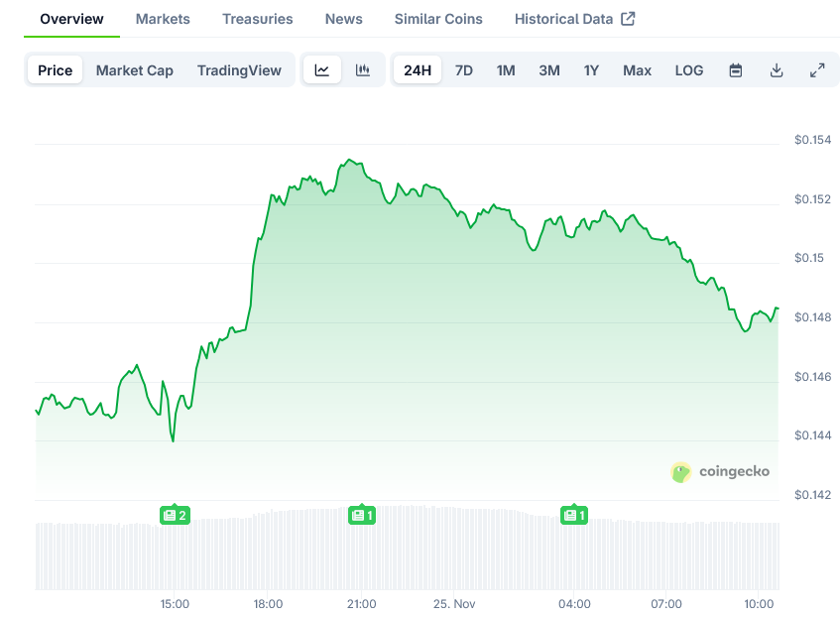This screenshot has height=617, width=840.
Task: Toggle the LOG scale option
Action: click(689, 70)
